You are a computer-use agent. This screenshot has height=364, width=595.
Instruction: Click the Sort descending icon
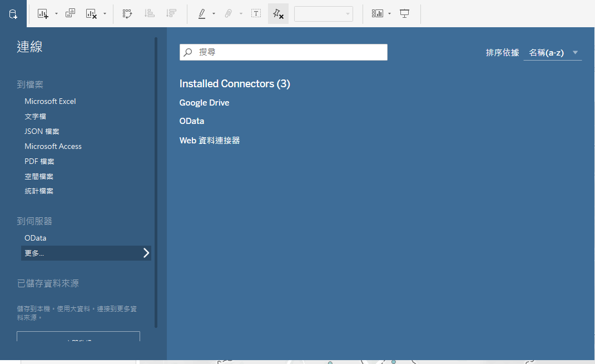[x=171, y=14]
